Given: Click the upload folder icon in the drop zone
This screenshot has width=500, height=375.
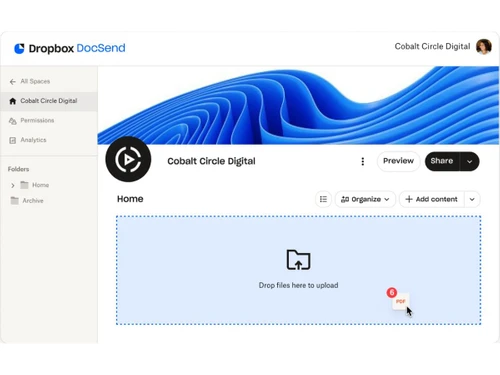Looking at the screenshot, I should [298, 260].
